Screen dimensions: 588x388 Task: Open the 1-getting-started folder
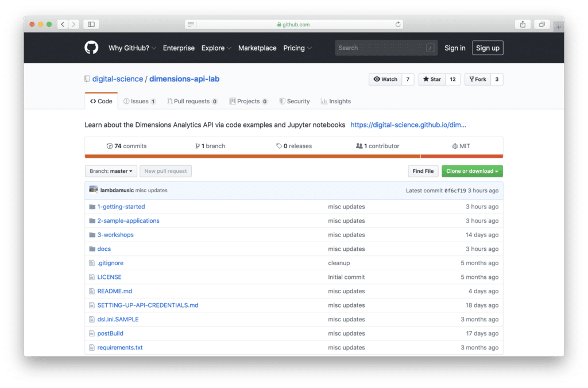(x=121, y=207)
